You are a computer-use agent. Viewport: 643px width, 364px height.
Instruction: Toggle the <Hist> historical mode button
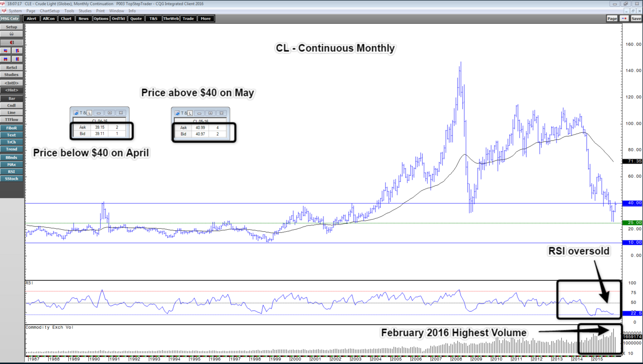click(11, 90)
